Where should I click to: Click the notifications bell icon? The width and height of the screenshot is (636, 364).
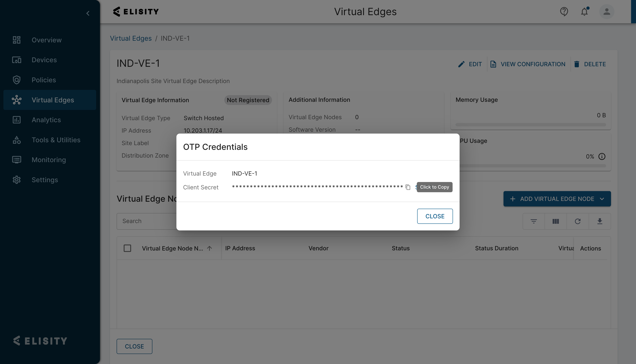coord(584,12)
